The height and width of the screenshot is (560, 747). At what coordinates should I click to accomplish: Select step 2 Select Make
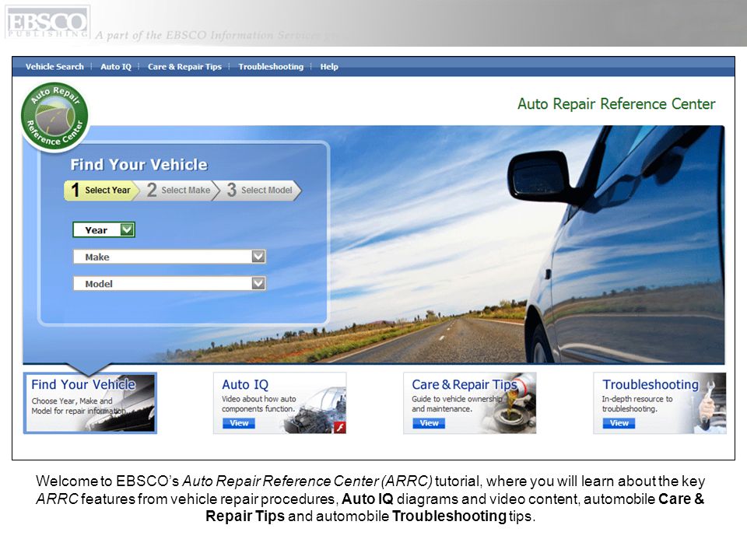pyautogui.click(x=179, y=190)
